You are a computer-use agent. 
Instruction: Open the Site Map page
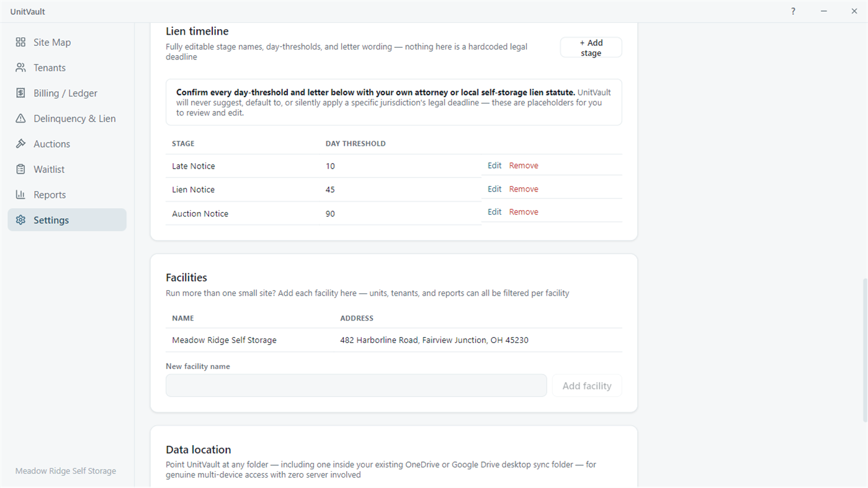point(67,42)
